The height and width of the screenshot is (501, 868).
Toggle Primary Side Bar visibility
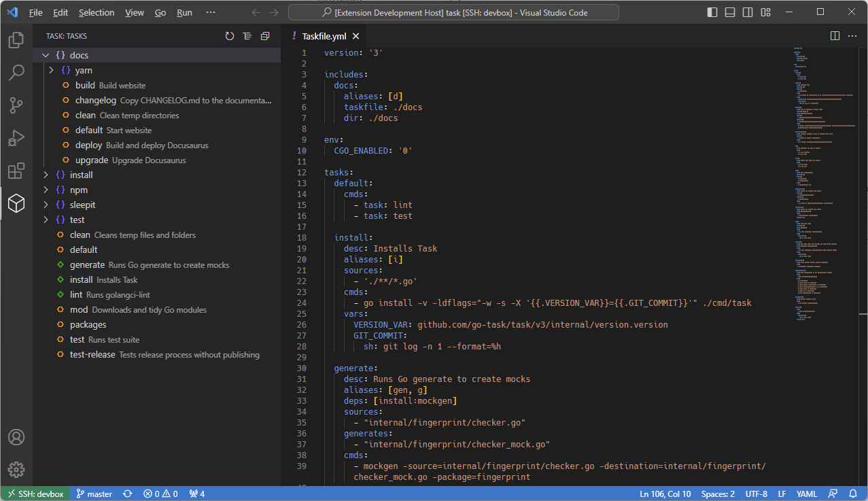[712, 12]
